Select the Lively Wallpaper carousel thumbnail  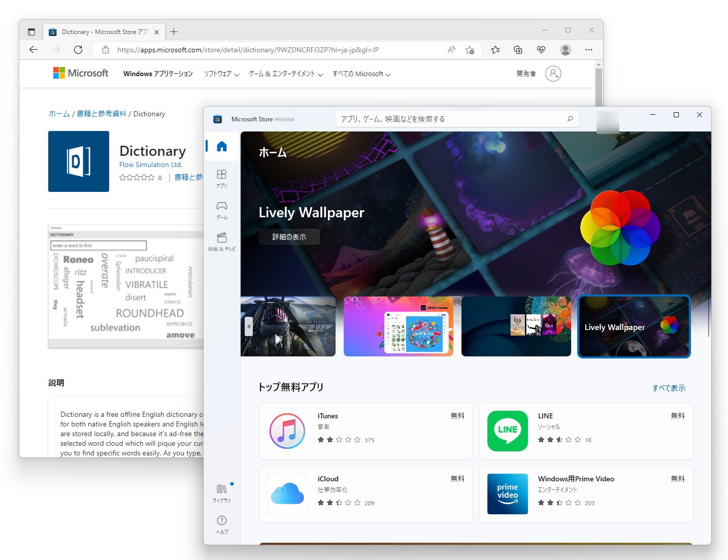coord(634,327)
